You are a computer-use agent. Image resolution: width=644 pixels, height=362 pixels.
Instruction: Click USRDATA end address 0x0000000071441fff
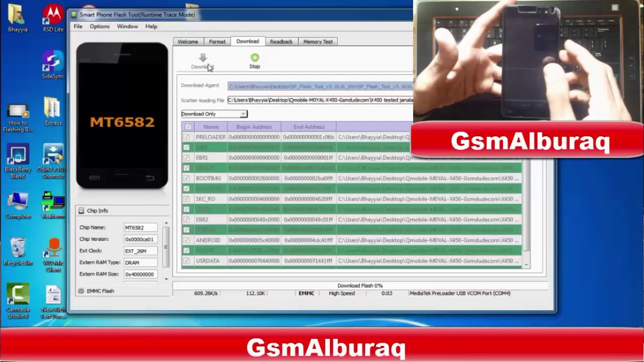tap(308, 261)
